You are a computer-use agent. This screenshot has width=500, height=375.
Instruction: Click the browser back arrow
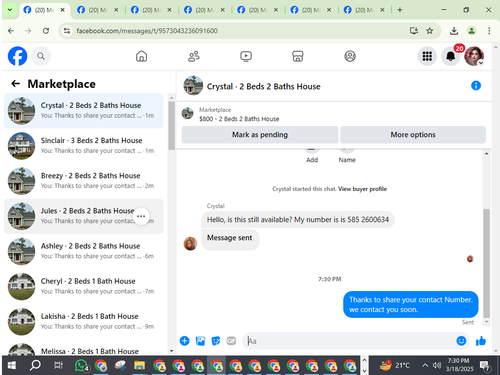point(11,31)
